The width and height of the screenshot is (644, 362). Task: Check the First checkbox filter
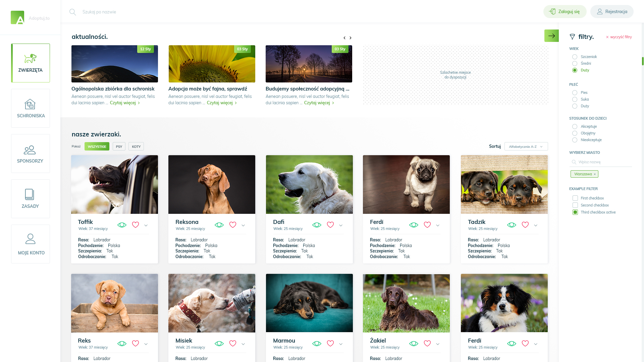point(575,198)
